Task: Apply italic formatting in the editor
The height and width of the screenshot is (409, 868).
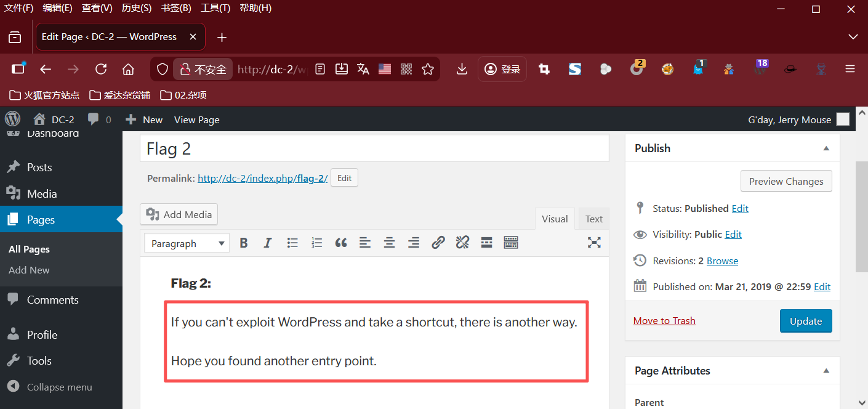Action: (268, 243)
